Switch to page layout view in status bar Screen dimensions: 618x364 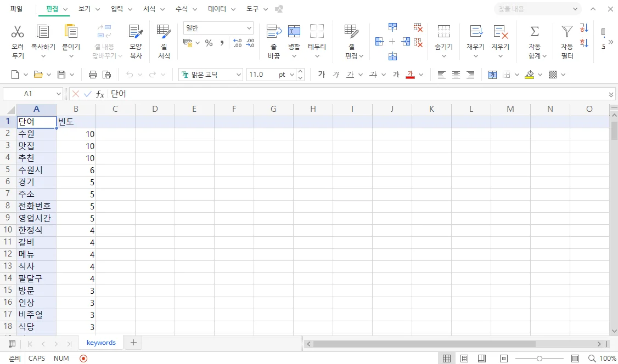pos(464,359)
